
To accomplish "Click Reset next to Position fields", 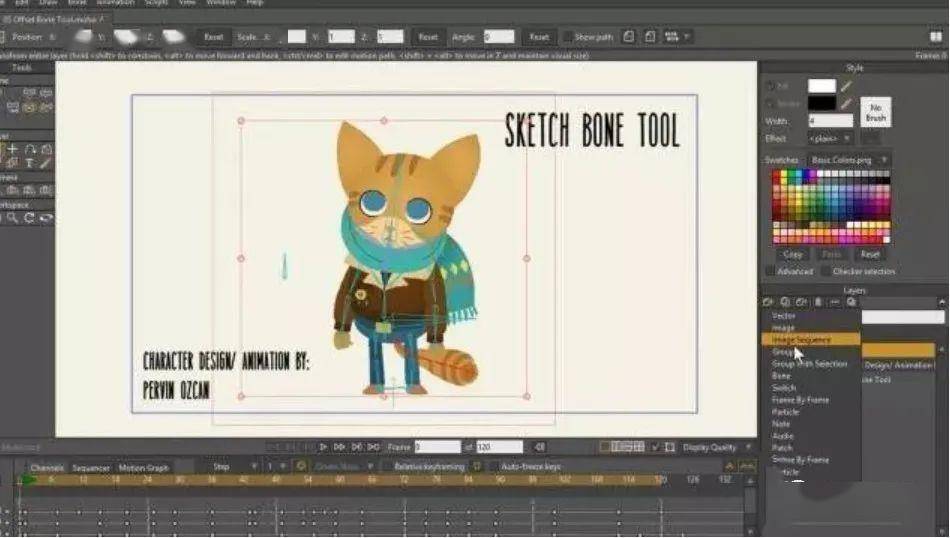I will [x=213, y=37].
